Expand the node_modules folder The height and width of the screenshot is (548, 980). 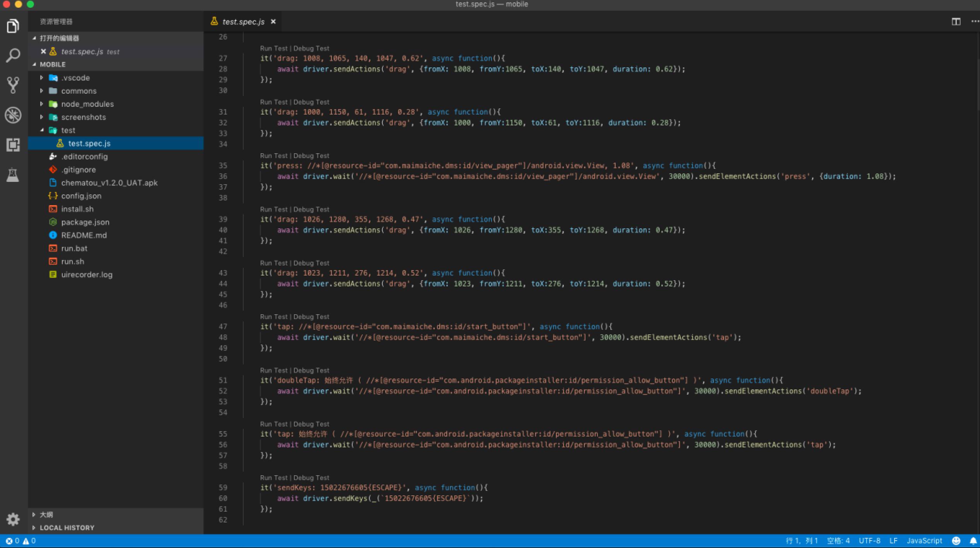(x=41, y=104)
